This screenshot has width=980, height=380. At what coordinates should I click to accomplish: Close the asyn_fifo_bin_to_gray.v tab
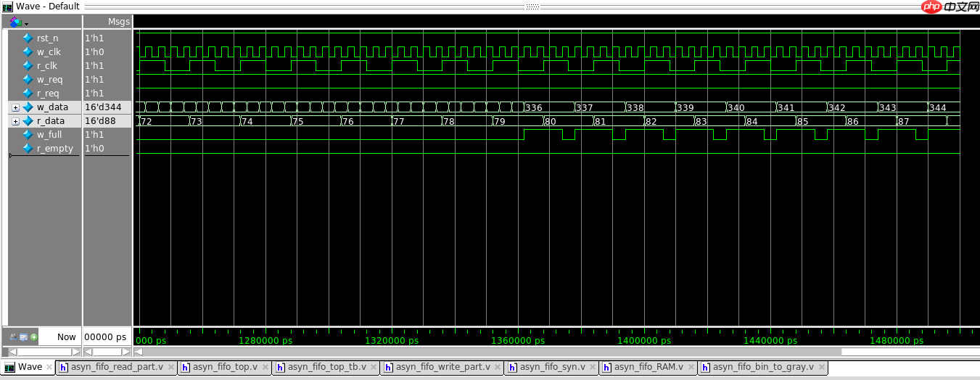click(x=821, y=368)
